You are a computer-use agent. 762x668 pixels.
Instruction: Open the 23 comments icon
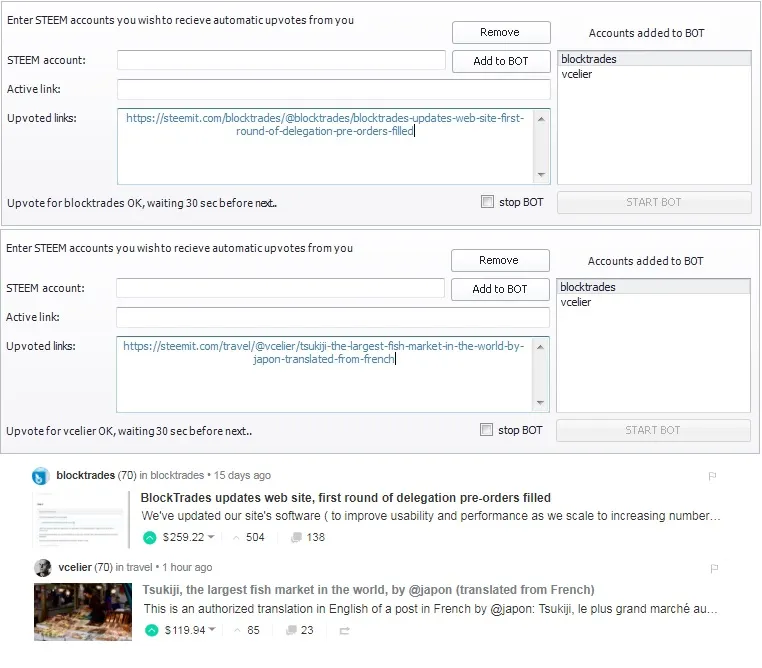coord(292,630)
